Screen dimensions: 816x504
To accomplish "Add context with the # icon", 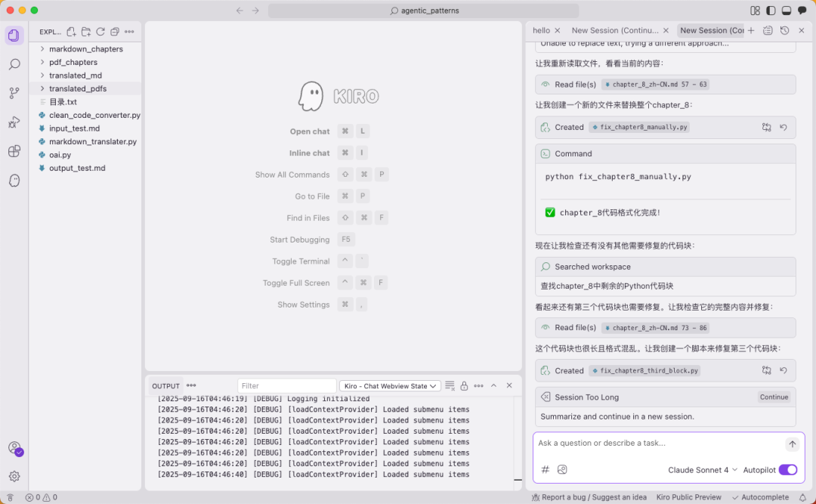I will point(546,470).
